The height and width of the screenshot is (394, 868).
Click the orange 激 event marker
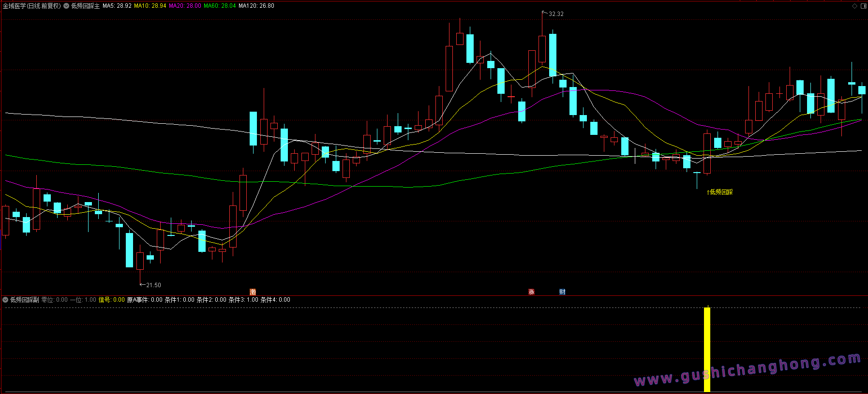[x=253, y=292]
